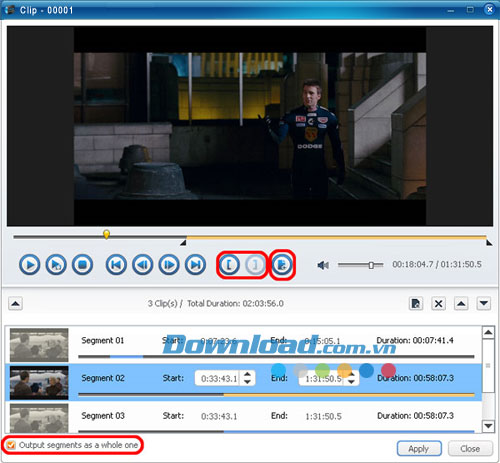Apply the clip changes
Screen dimensions: 500x463
419,449
